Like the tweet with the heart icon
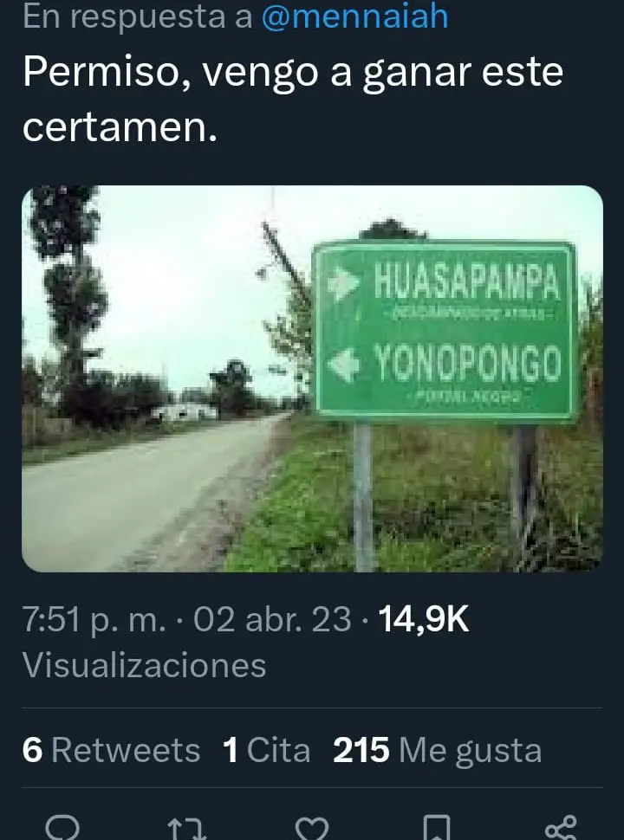 (x=312, y=830)
